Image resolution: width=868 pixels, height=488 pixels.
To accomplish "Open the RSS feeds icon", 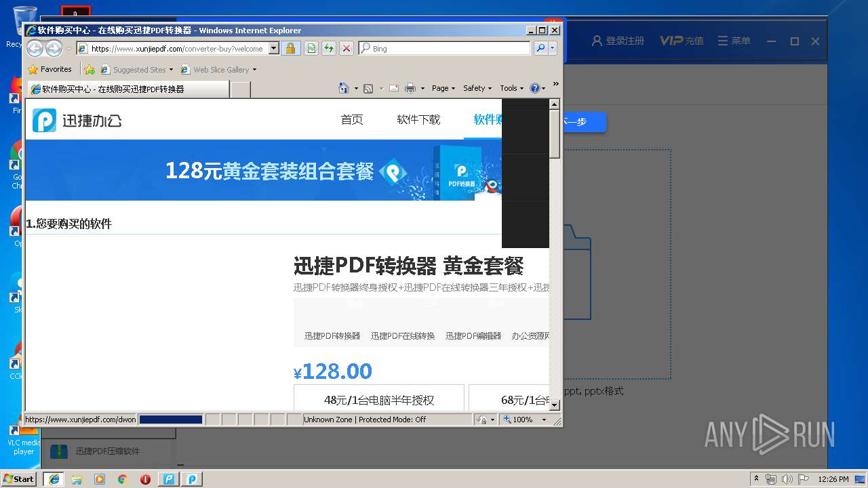I will [368, 88].
